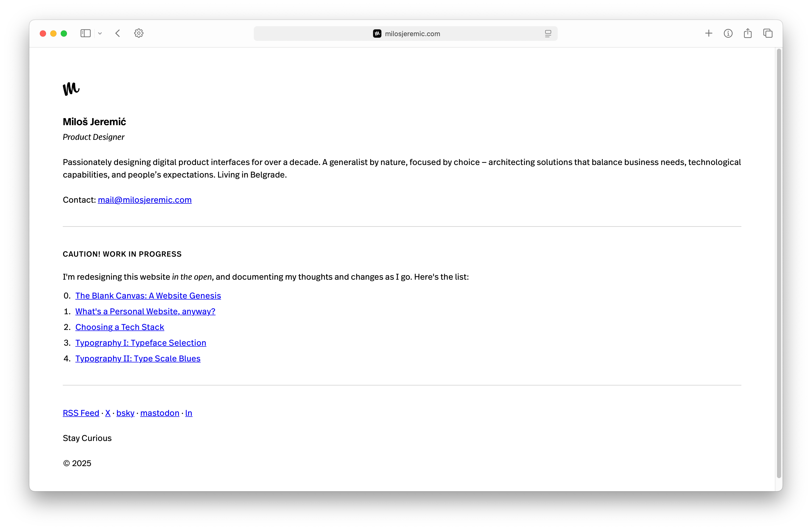The height and width of the screenshot is (530, 812).
Task: Open Typography II: Type Scale Blues
Action: coord(138,358)
